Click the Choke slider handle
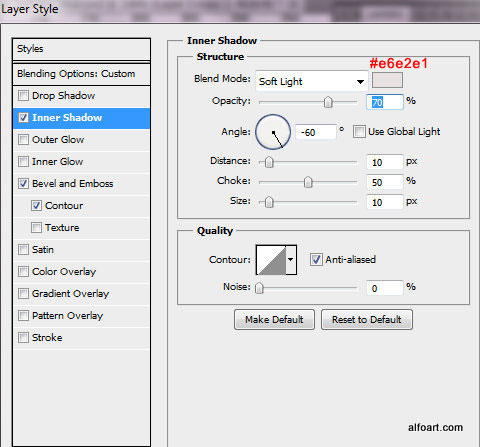 coord(308,182)
